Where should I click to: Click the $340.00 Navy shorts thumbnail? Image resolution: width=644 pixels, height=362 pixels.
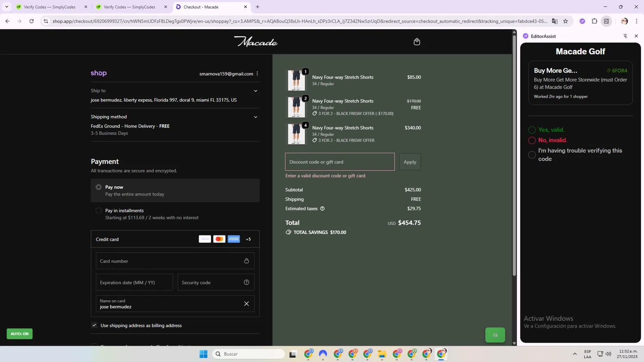click(296, 134)
